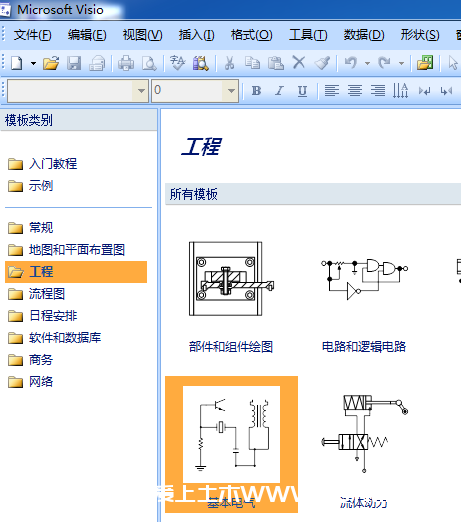Open the font size dropdown
Image resolution: width=461 pixels, height=522 pixels.
pyautogui.click(x=231, y=91)
